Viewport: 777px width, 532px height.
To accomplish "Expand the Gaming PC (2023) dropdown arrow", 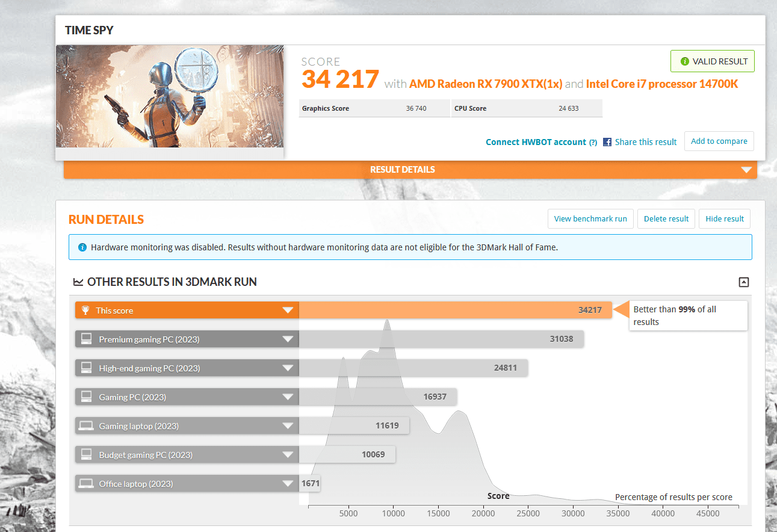I will [288, 397].
